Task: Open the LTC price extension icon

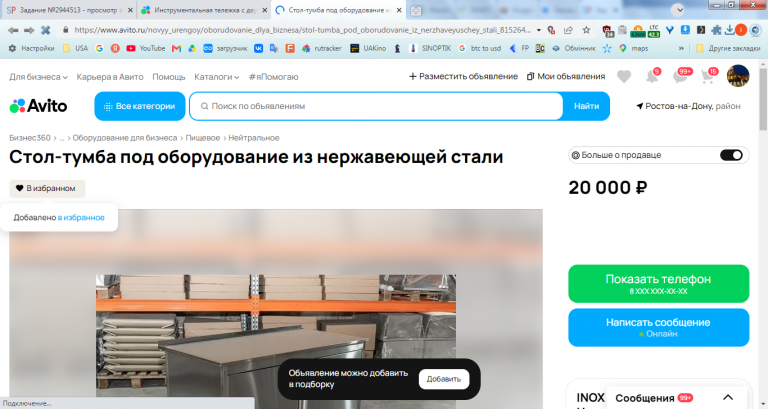Action: [654, 31]
